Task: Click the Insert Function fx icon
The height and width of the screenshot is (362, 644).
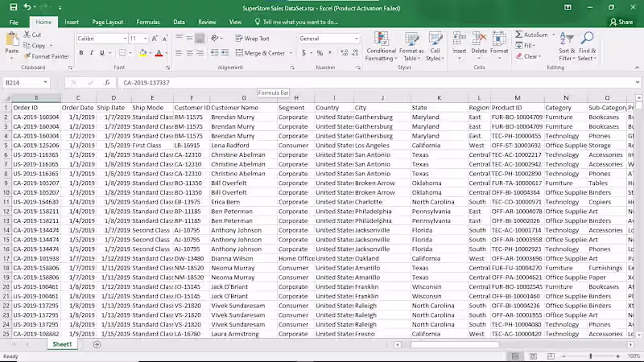Action: (108, 83)
